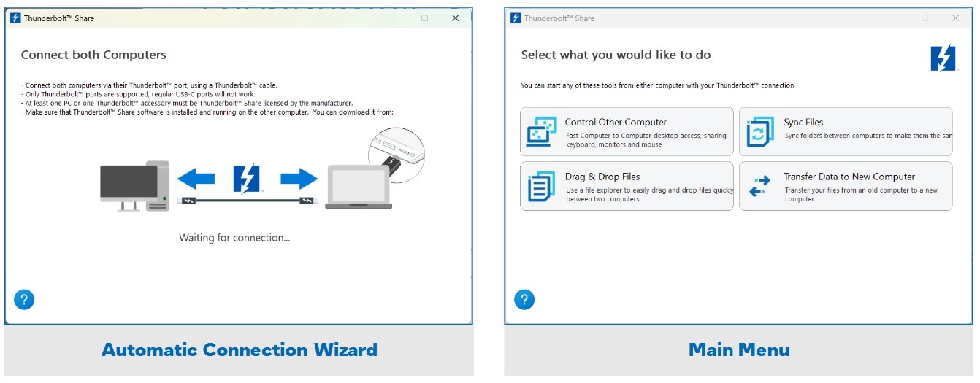Close the Connect both Computers window
Viewport: 980px width, 383px height.
[456, 18]
